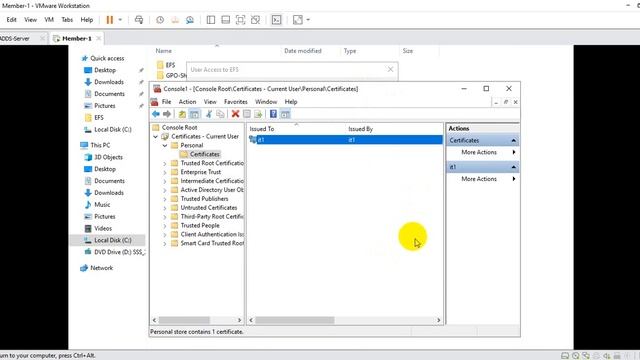Click the Back arrow in Console1 toolbar

(156, 114)
